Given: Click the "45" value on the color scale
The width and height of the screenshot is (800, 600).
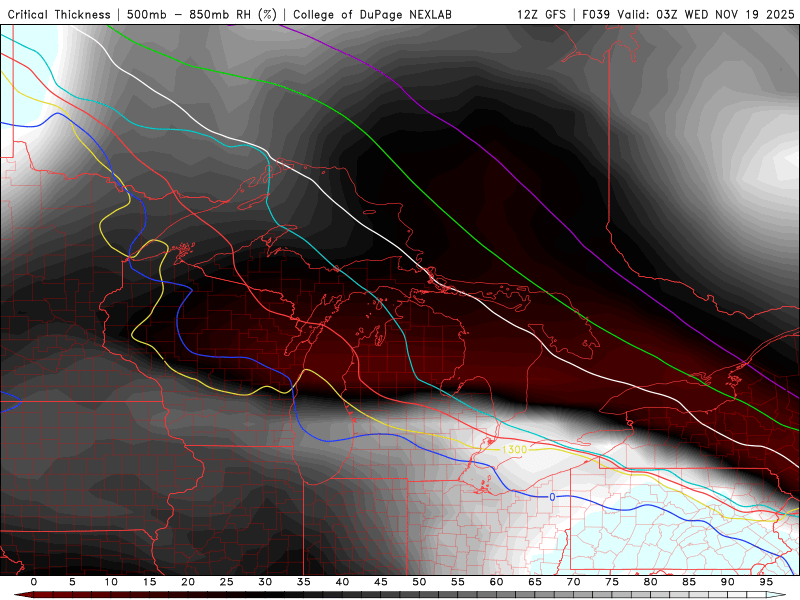Looking at the screenshot, I should coord(381,582).
